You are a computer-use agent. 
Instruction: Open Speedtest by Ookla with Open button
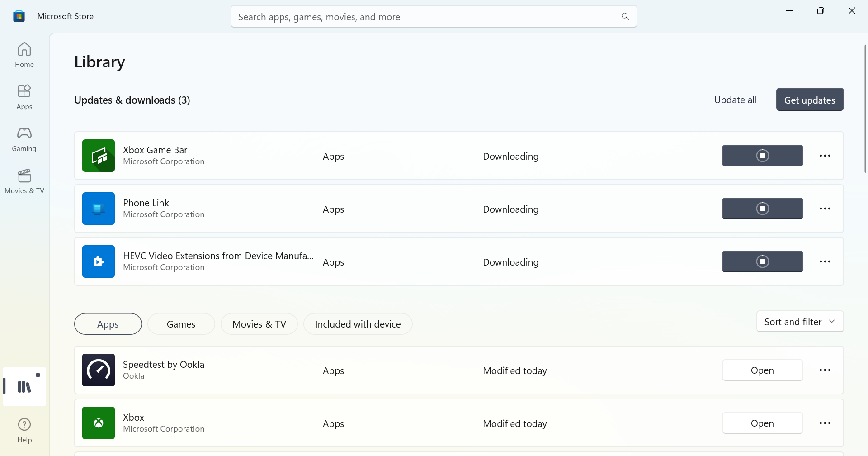(x=763, y=370)
